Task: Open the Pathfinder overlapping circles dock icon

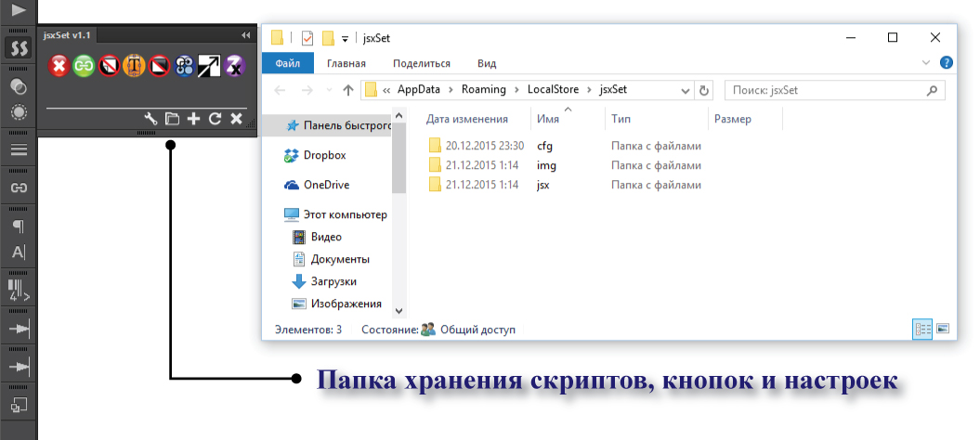Action: click(x=20, y=87)
